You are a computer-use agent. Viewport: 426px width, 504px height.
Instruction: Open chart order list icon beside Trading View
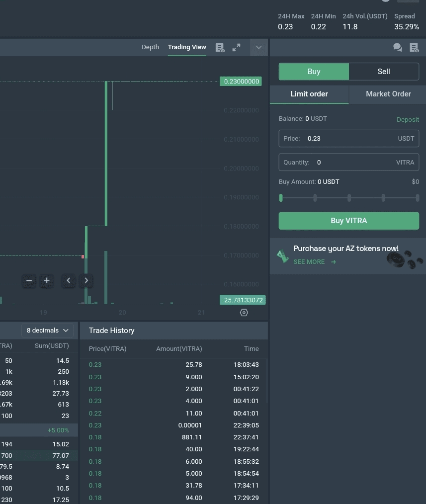coord(220,48)
